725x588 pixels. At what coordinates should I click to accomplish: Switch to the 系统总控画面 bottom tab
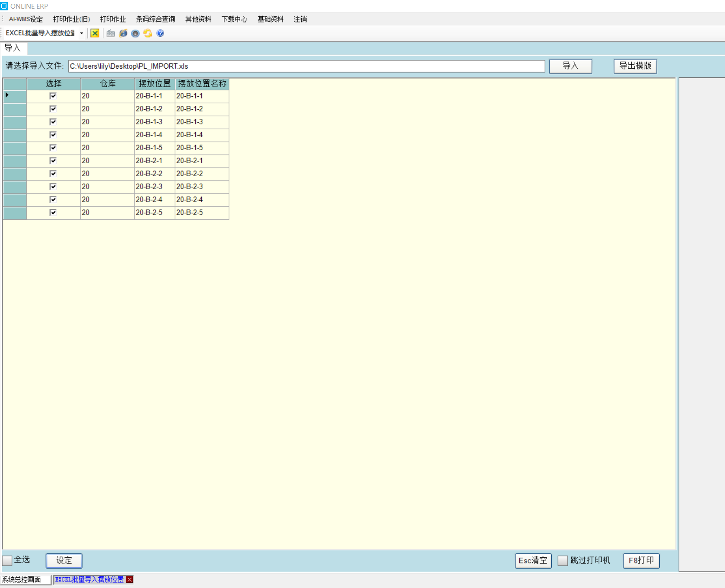25,579
